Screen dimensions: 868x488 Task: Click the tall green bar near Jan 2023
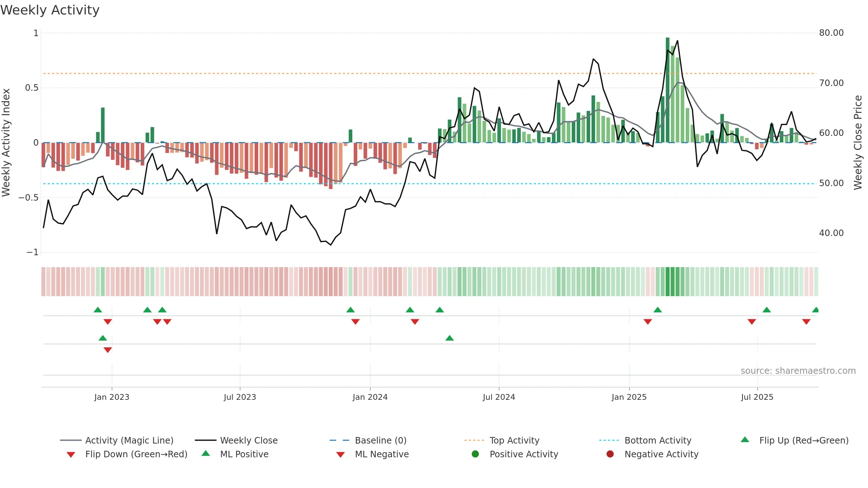pyautogui.click(x=103, y=125)
